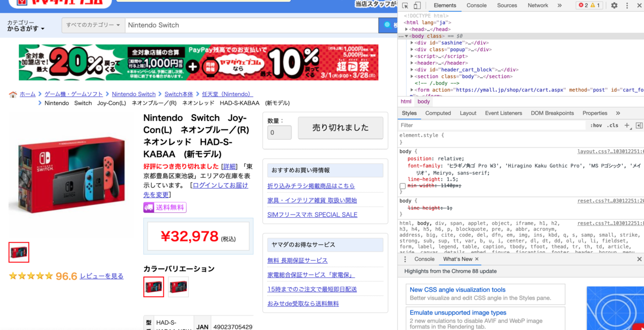Expand the <head> element node

click(406, 29)
